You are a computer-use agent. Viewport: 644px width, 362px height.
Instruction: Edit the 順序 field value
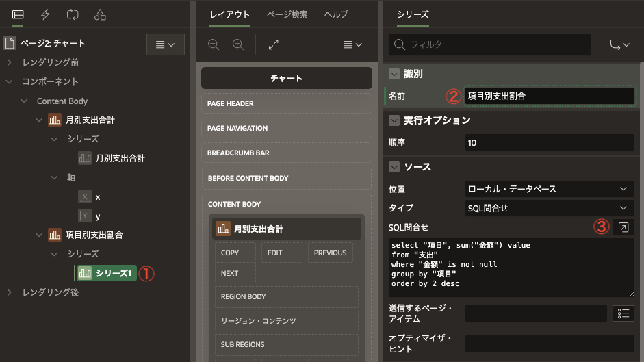point(550,142)
